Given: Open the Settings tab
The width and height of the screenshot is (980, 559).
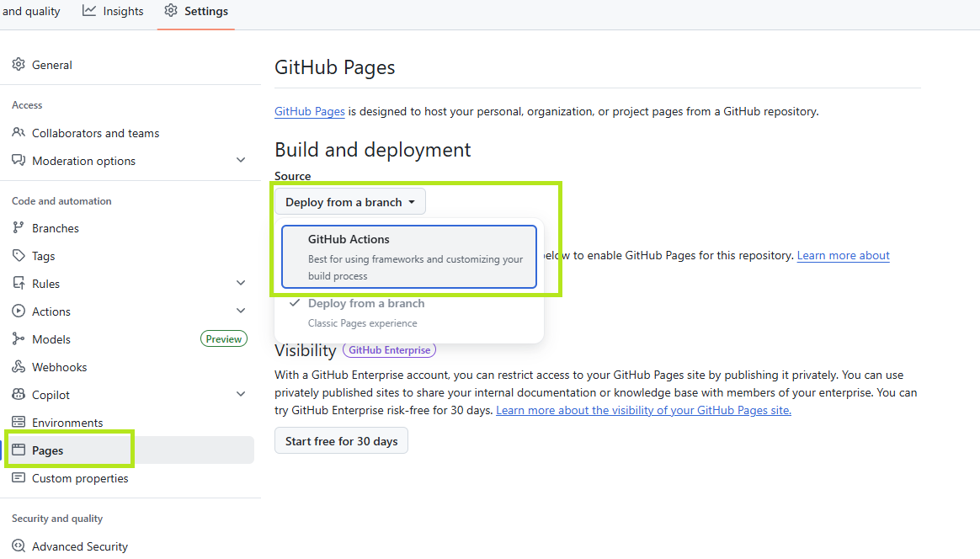Looking at the screenshot, I should click(x=196, y=11).
